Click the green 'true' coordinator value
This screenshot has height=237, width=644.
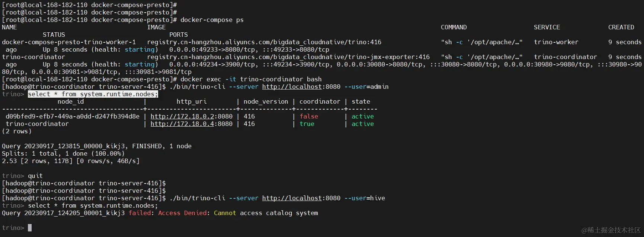click(307, 124)
